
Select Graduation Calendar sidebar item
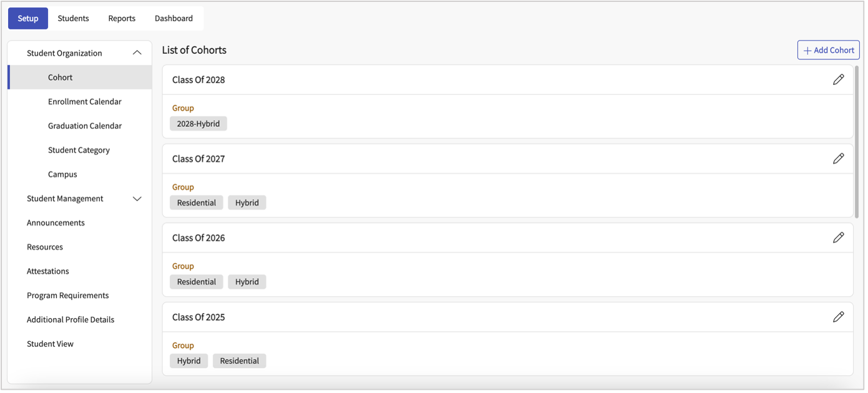(85, 126)
